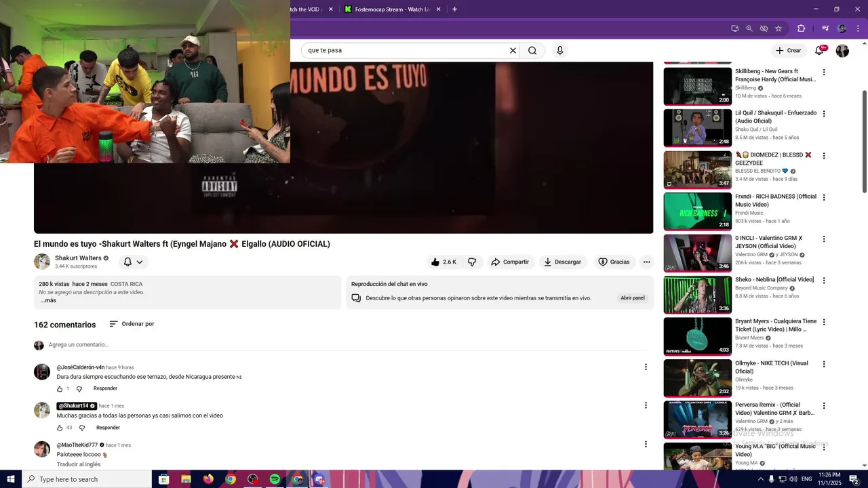Open the Ordenar por comment sort menu

(132, 324)
